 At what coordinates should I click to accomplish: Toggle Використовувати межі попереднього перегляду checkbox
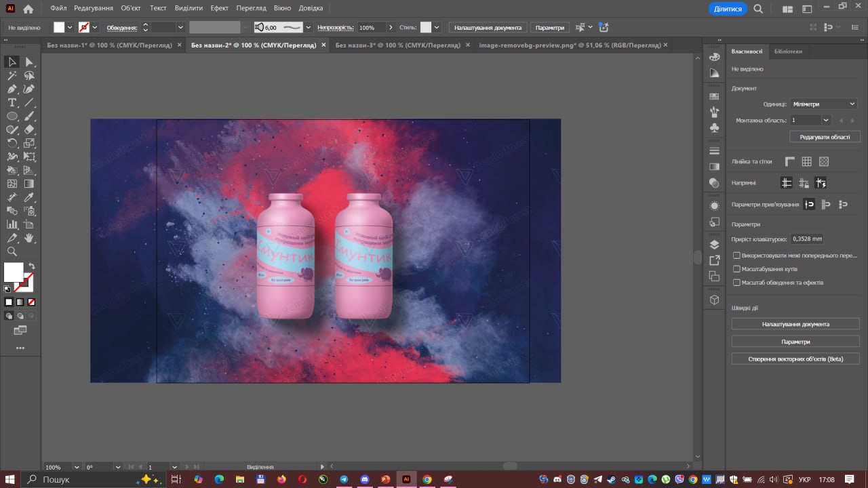(x=737, y=256)
